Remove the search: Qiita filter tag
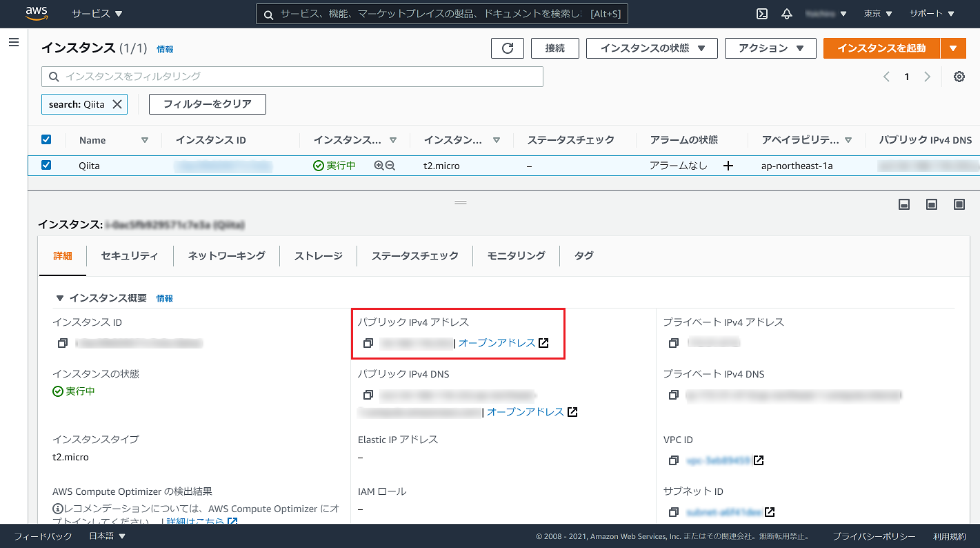 point(117,104)
